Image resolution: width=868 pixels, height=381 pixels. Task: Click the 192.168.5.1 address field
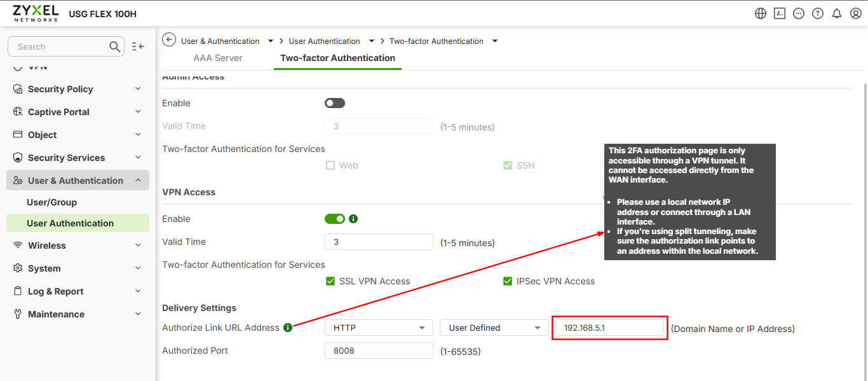click(609, 328)
